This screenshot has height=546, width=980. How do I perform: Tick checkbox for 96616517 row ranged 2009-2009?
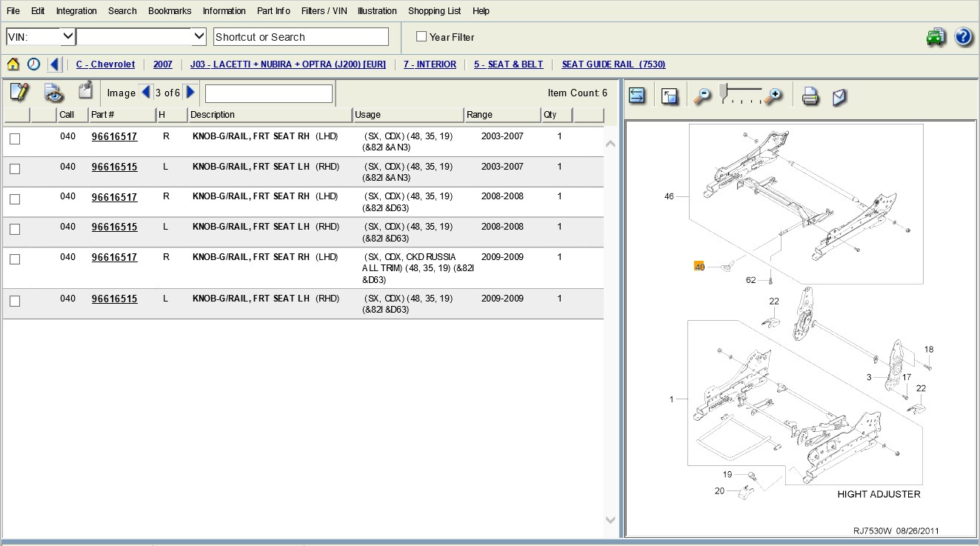[15, 259]
